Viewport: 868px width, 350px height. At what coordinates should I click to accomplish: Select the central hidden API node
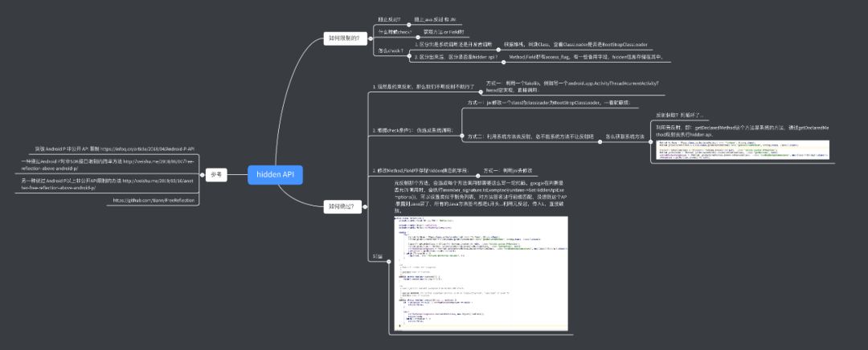coord(275,175)
